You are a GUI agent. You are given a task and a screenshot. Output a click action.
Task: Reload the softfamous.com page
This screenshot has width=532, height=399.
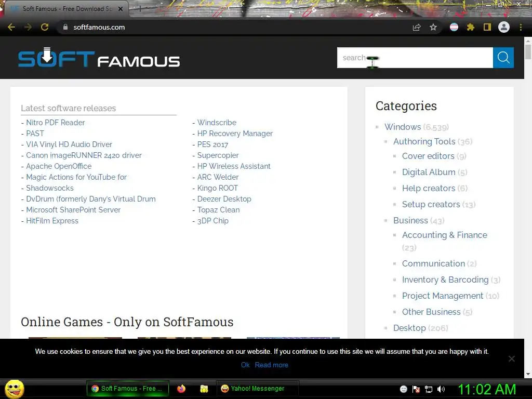45,27
